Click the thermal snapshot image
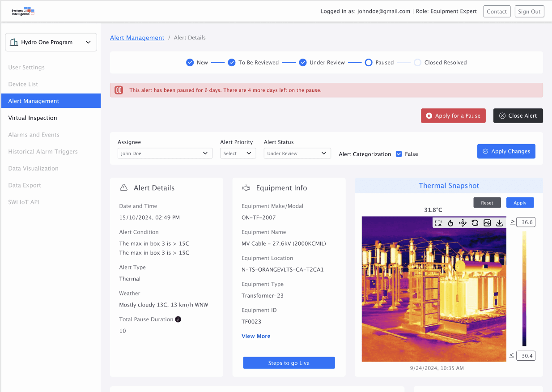The image size is (552, 392). (434, 289)
